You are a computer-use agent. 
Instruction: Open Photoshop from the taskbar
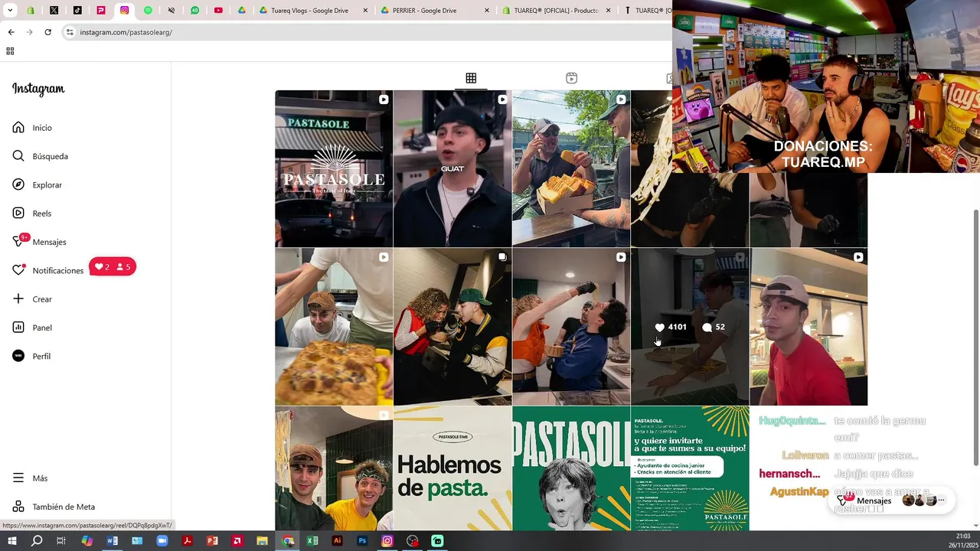pyautogui.click(x=362, y=541)
